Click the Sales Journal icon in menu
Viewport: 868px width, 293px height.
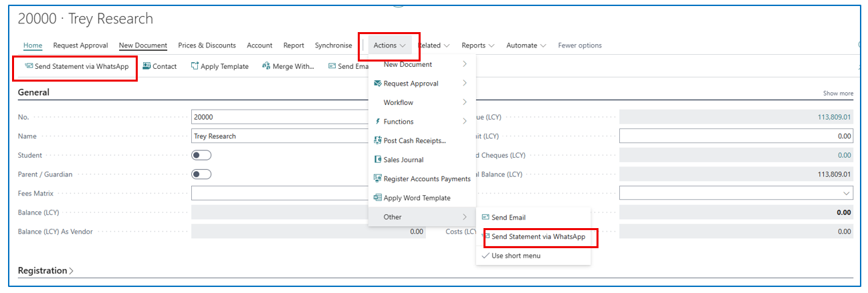(378, 160)
